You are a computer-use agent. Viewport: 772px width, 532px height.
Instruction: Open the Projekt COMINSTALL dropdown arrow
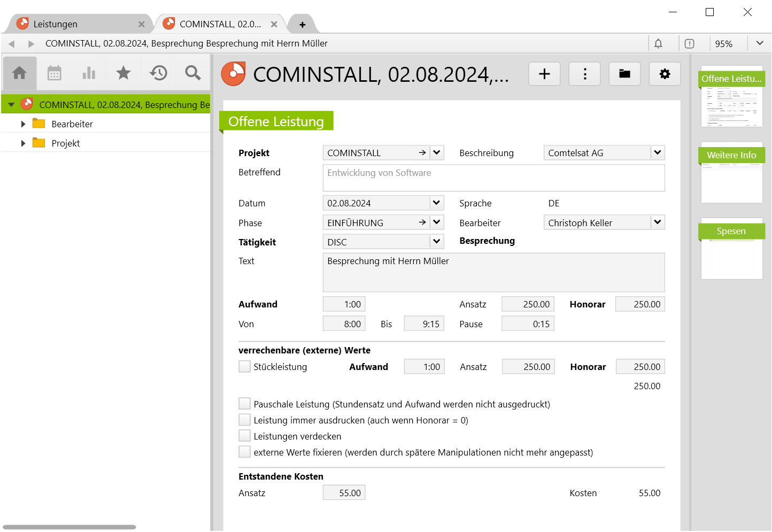tap(437, 153)
